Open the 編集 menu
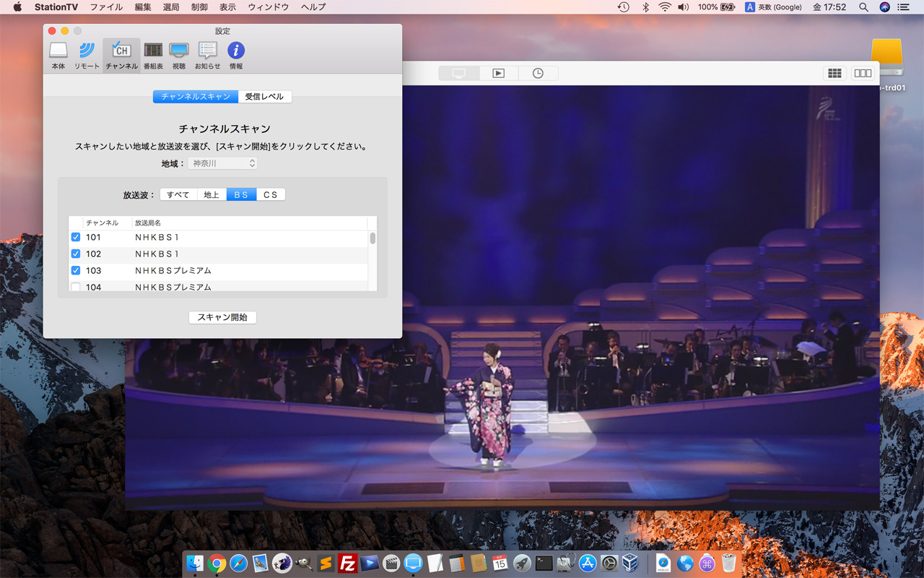Viewport: 924px width, 578px height. tap(143, 7)
